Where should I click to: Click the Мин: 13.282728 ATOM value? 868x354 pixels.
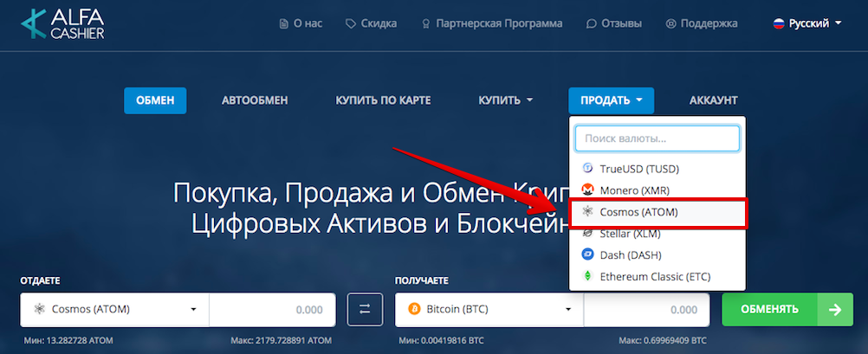68,339
